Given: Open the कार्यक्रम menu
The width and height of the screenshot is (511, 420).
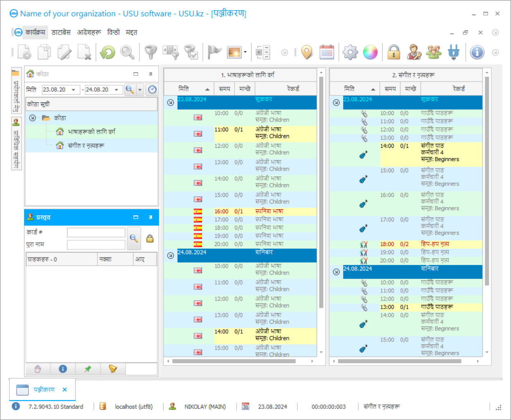Looking at the screenshot, I should (35, 32).
